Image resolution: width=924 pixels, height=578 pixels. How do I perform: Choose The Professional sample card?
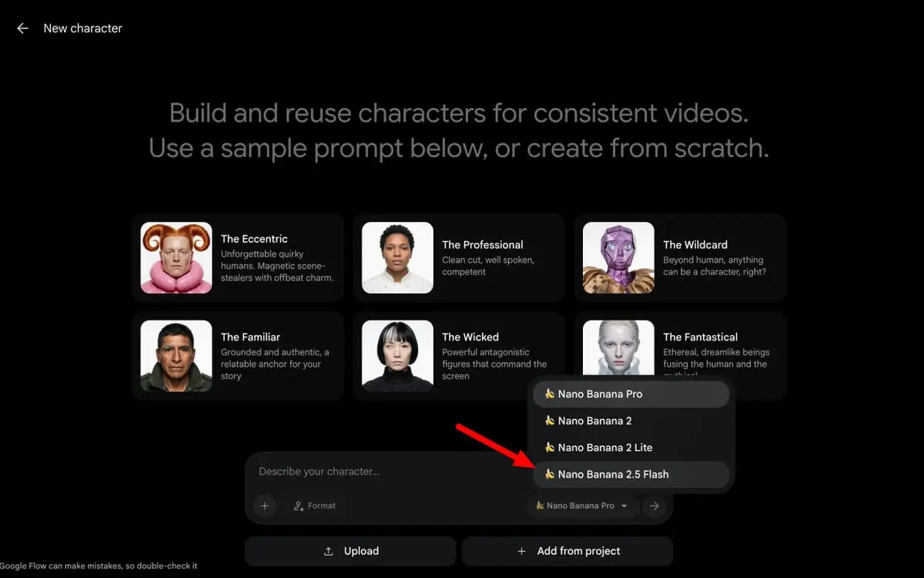[459, 257]
